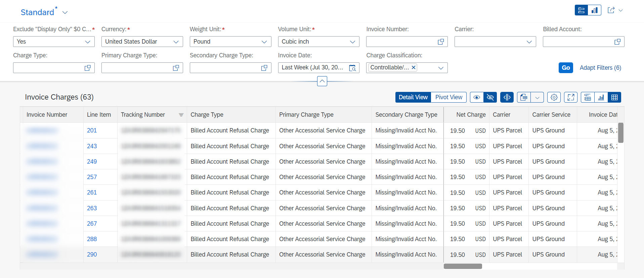644x278 pixels.
Task: Click Carrier Service column header
Action: pos(553,115)
